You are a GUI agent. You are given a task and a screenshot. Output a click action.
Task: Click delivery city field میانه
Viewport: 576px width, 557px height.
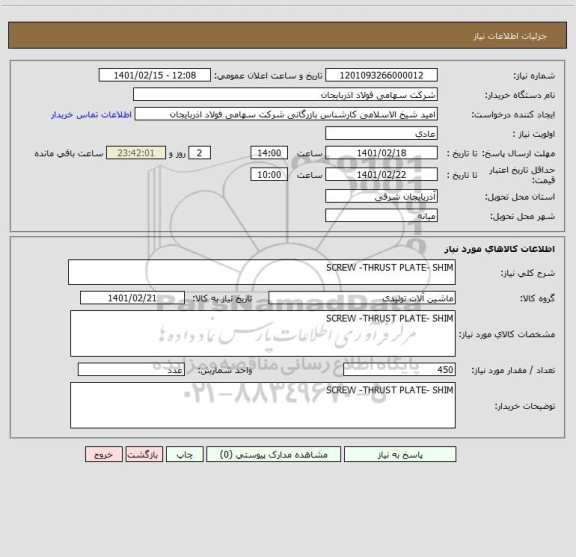click(381, 216)
